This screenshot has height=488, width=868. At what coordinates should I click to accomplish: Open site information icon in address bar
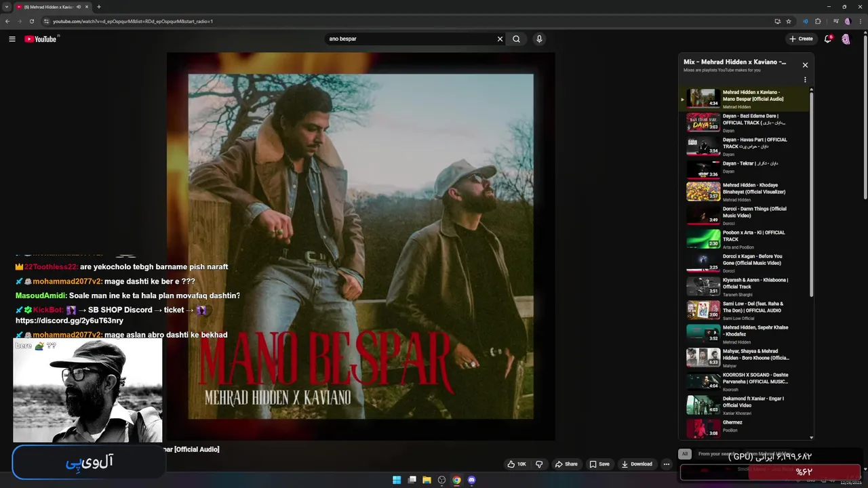(x=47, y=21)
